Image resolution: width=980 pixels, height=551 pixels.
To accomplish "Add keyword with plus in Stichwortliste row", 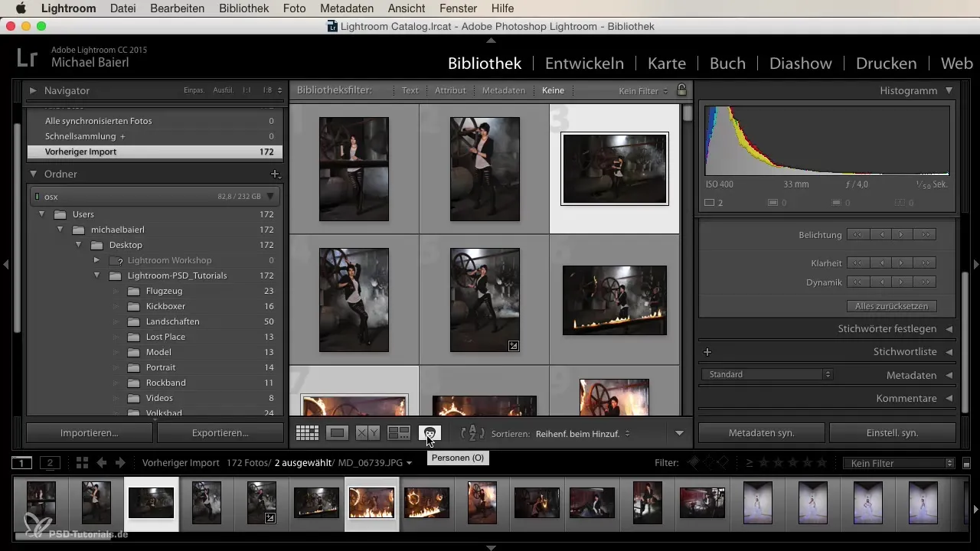I will pos(707,352).
